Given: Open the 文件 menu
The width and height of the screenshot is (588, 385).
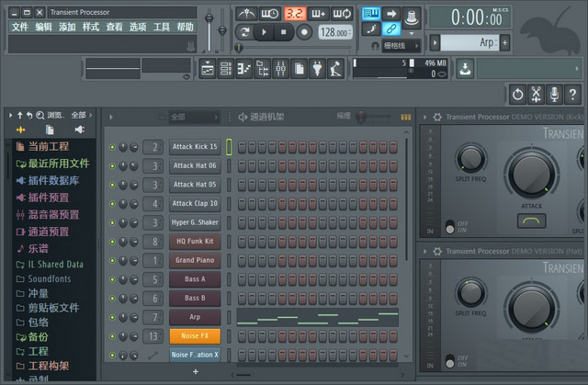Looking at the screenshot, I should [20, 27].
